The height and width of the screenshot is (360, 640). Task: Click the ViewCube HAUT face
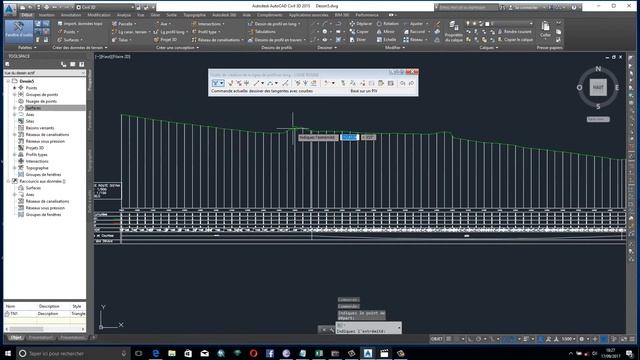click(x=598, y=87)
